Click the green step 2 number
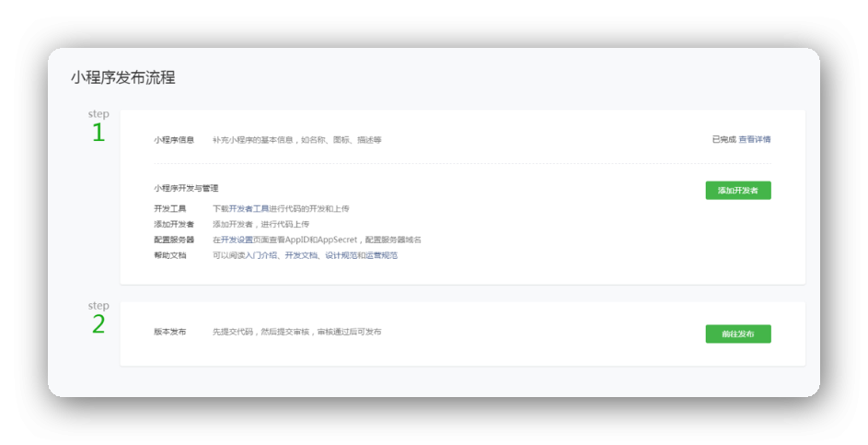The height and width of the screenshot is (445, 868). point(98,325)
